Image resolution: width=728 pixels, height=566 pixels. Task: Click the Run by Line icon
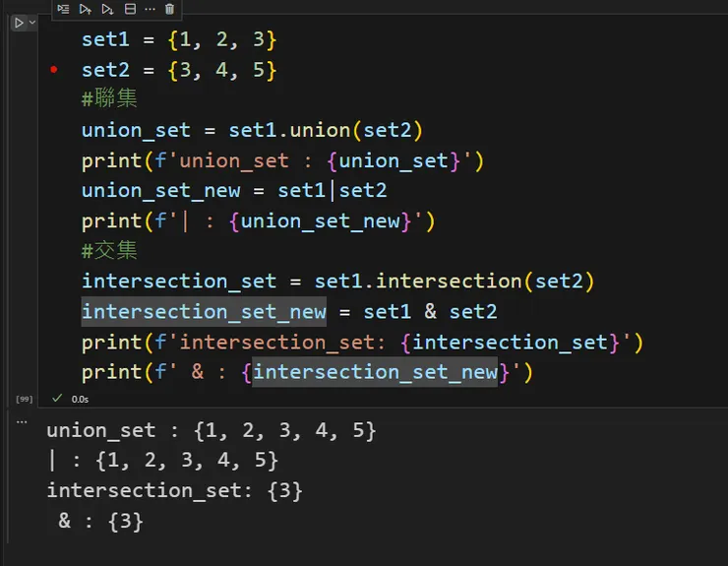(64, 9)
